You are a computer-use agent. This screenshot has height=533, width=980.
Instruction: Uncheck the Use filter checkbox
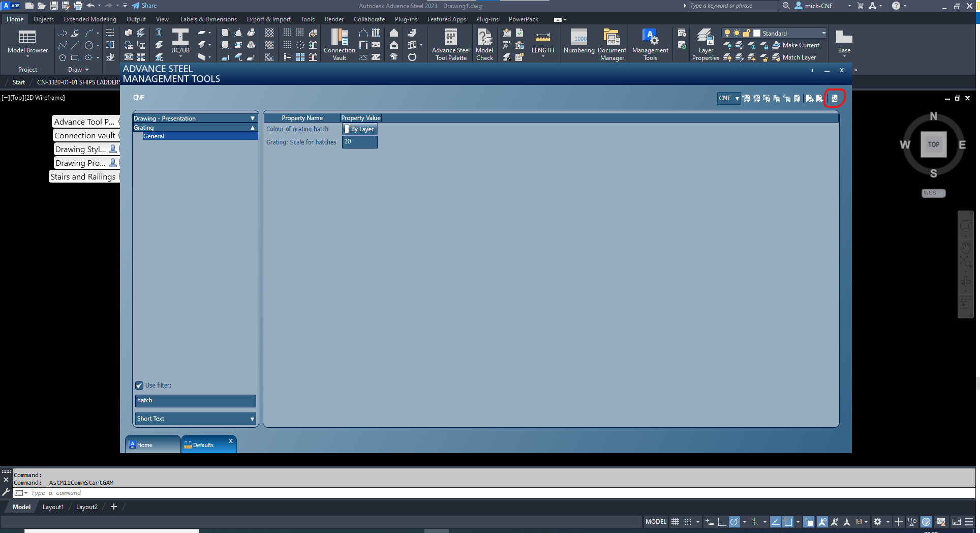(139, 386)
